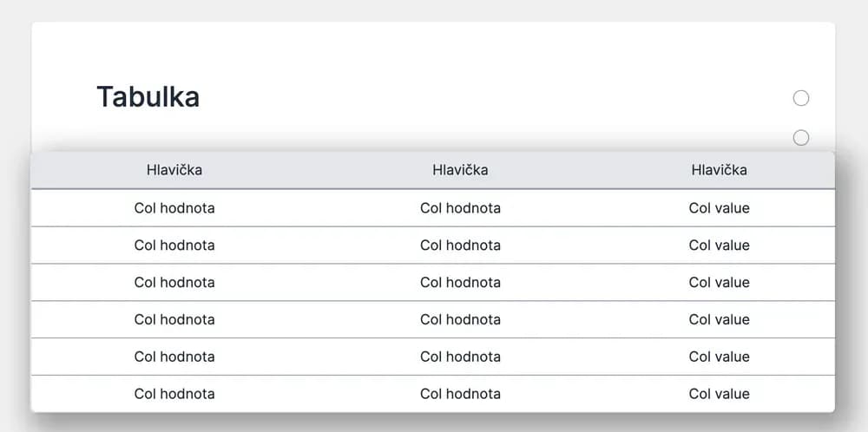Select fifth row, first column Col hodnota

point(174,357)
